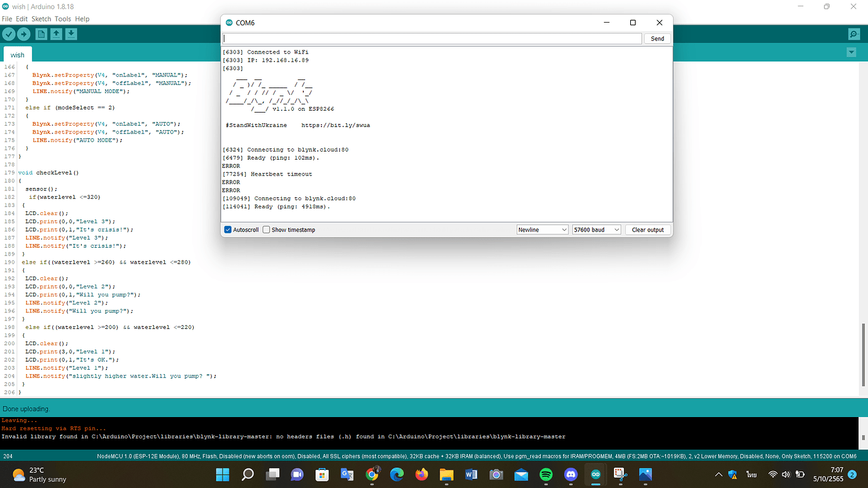Open a sketch with the Open icon
The height and width of the screenshot is (488, 868).
pyautogui.click(x=57, y=34)
